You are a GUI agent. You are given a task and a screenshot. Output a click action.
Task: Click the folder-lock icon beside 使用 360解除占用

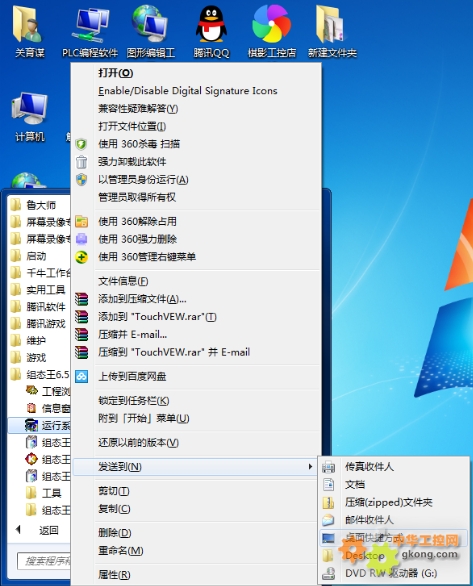[81, 221]
